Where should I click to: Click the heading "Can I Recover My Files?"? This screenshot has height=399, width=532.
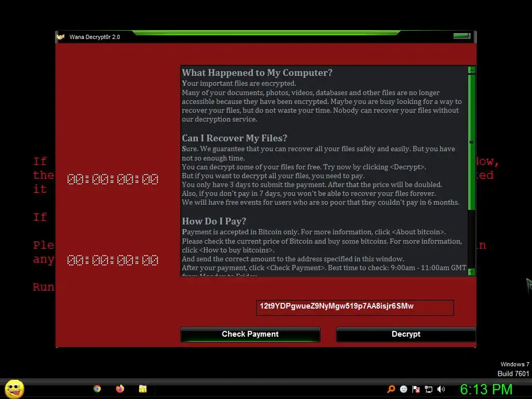point(234,138)
